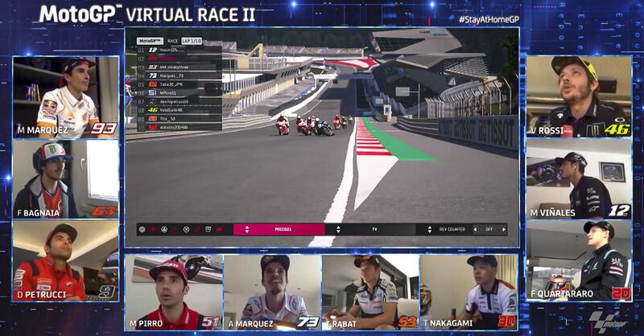Click A Marquez's 73 number badge
Image resolution: width=644 pixels, height=336 pixels.
pos(308,322)
